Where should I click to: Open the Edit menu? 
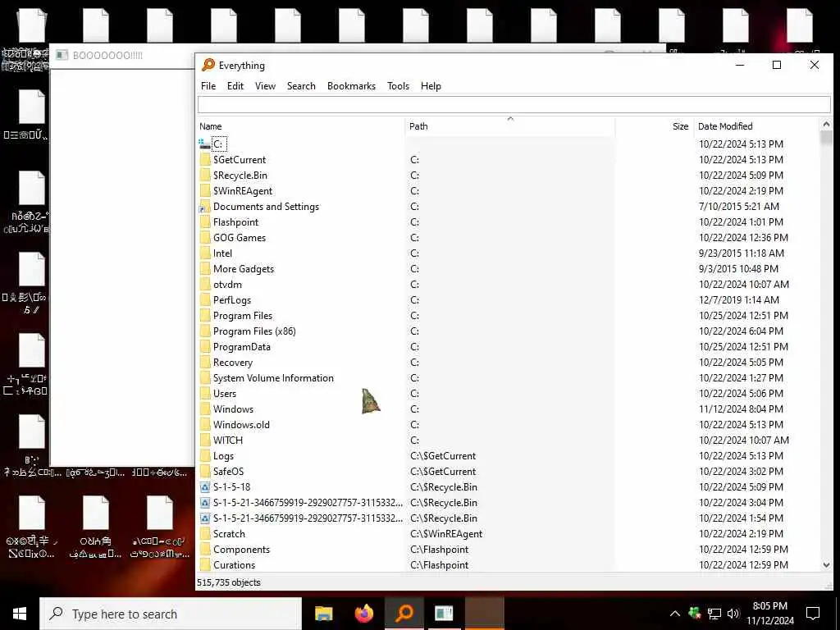[235, 86]
